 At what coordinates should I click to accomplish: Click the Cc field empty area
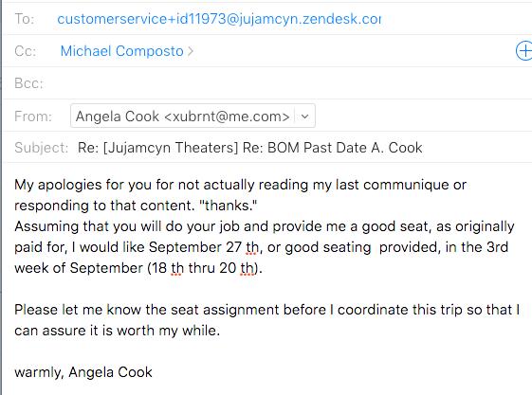click(353, 51)
